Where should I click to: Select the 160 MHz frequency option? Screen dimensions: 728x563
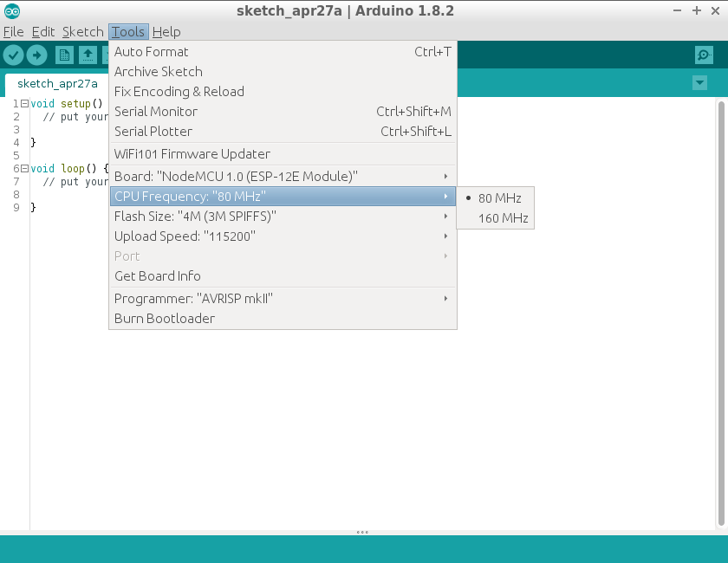pos(496,218)
